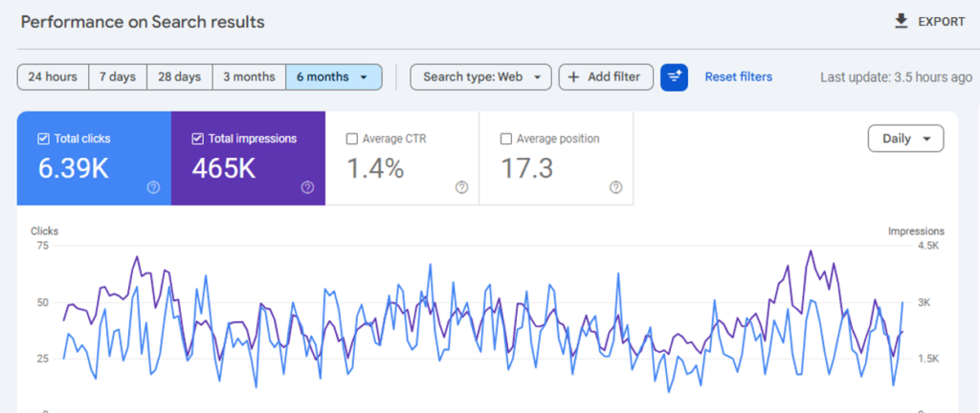The width and height of the screenshot is (980, 413).
Task: Click the blue filter options icon
Action: click(674, 76)
